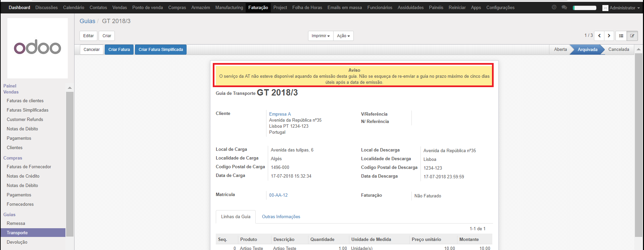The height and width of the screenshot is (250, 644).
Task: Open the @ mentions icon in top bar
Action: pyautogui.click(x=554, y=7)
